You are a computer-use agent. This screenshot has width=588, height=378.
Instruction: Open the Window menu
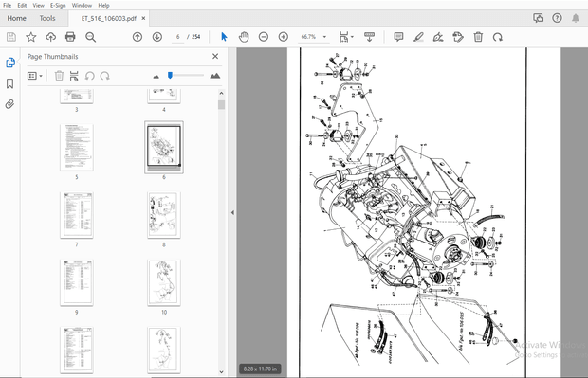point(82,6)
